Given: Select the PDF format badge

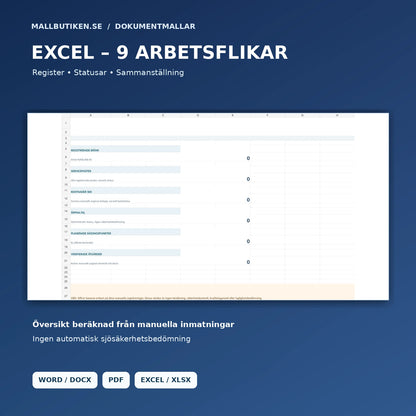Looking at the screenshot, I should (116, 380).
